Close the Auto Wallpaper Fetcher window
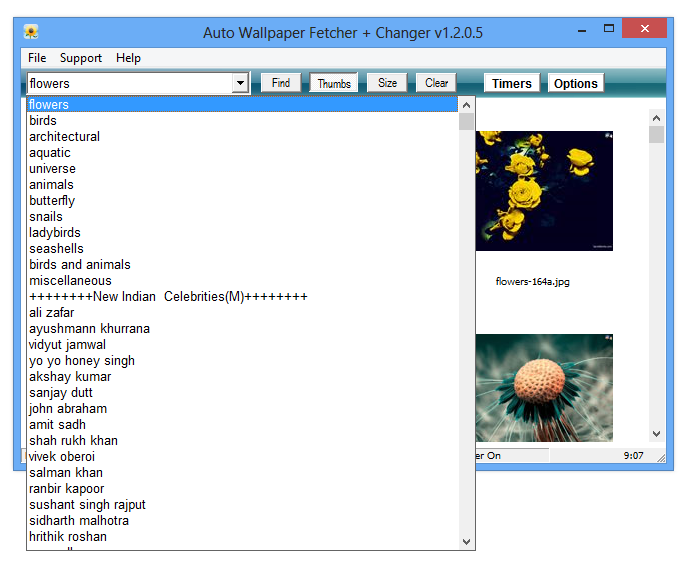This screenshot has height=566, width=693. tap(644, 28)
